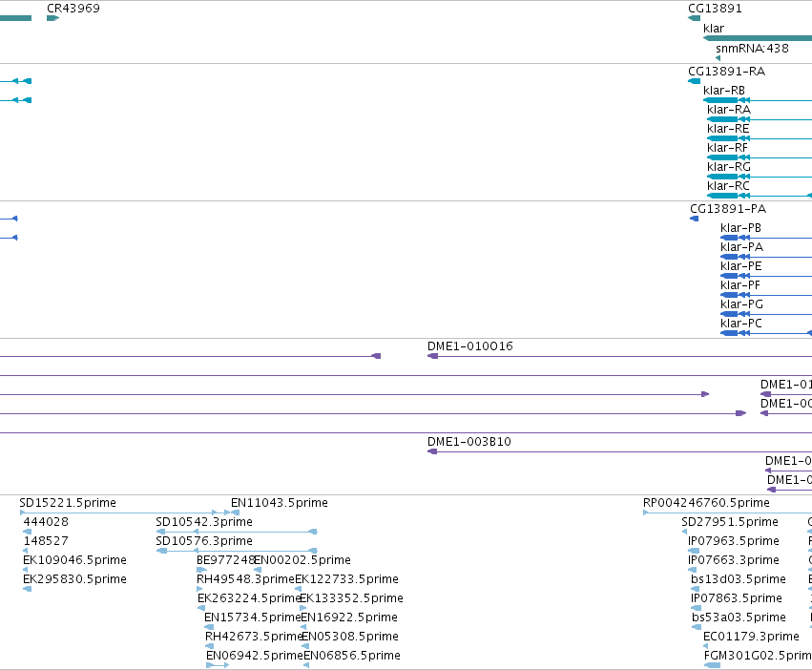Click the CG13891 gene feature label

coord(715,9)
